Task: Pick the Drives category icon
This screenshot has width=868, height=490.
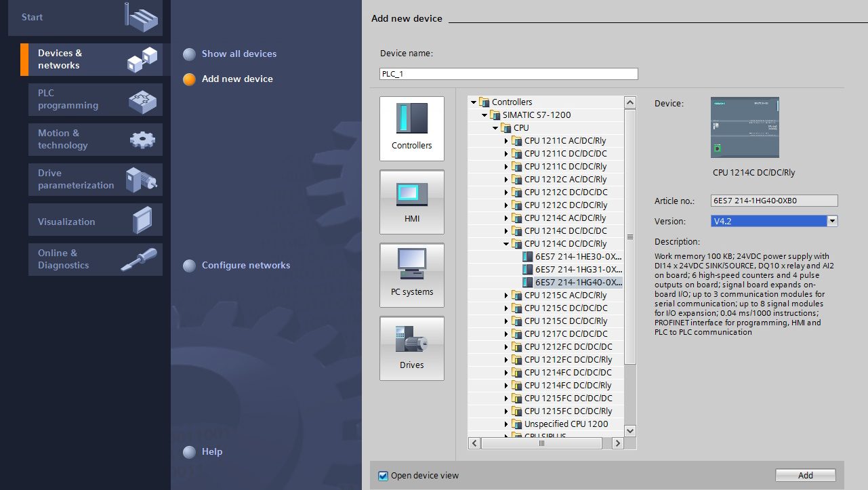Action: pyautogui.click(x=411, y=348)
